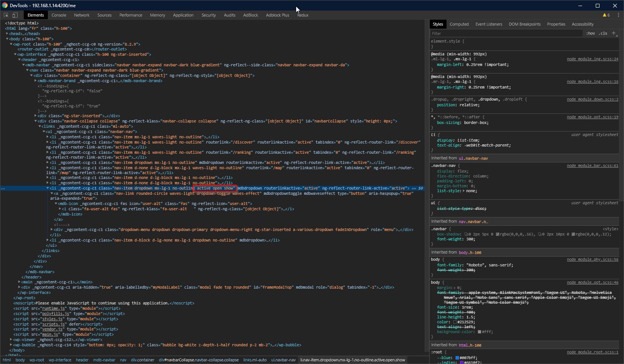Image resolution: width=624 pixels, height=364 pixels.
Task: Toggle the :hov element state panel
Action: (x=590, y=33)
